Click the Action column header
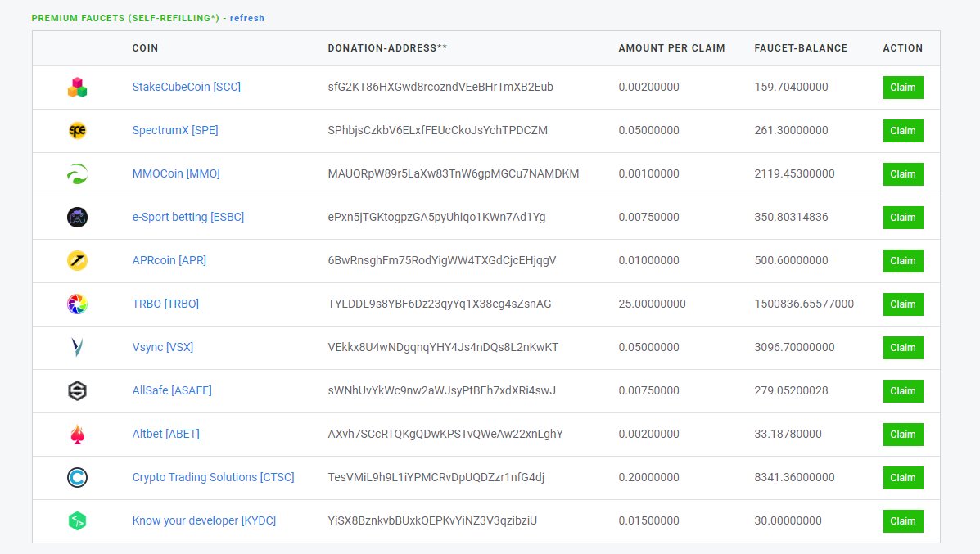This screenshot has height=554, width=980. (902, 48)
